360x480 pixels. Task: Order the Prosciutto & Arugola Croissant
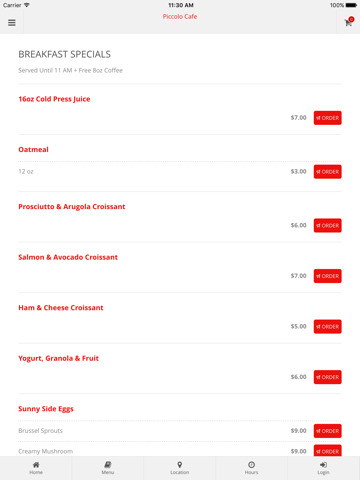click(x=327, y=225)
